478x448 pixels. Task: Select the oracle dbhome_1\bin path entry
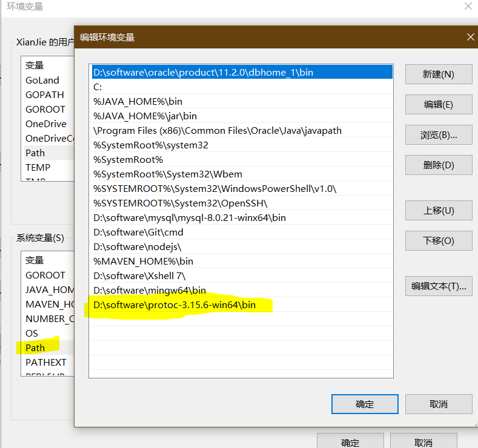242,72
